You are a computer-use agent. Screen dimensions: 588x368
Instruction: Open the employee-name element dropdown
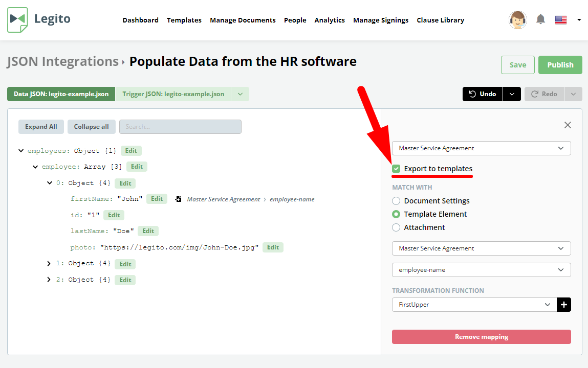click(x=482, y=270)
